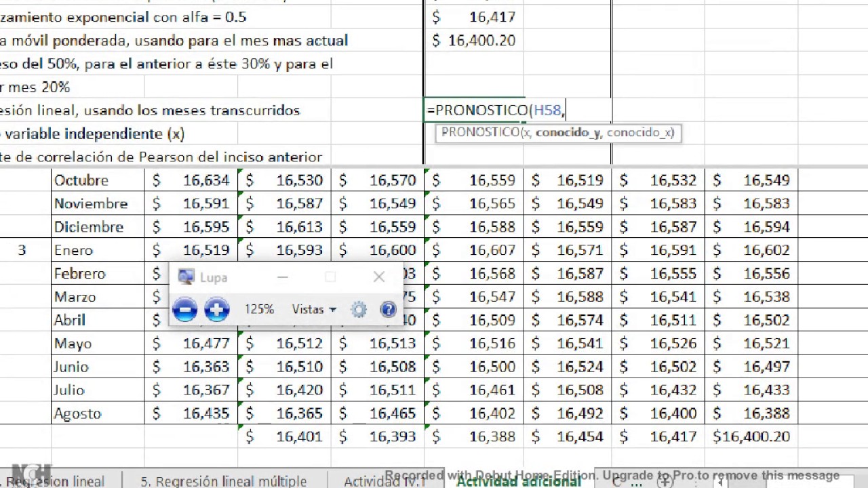
Task: Select the Actividad adicional sheet tab
Action: (519, 481)
